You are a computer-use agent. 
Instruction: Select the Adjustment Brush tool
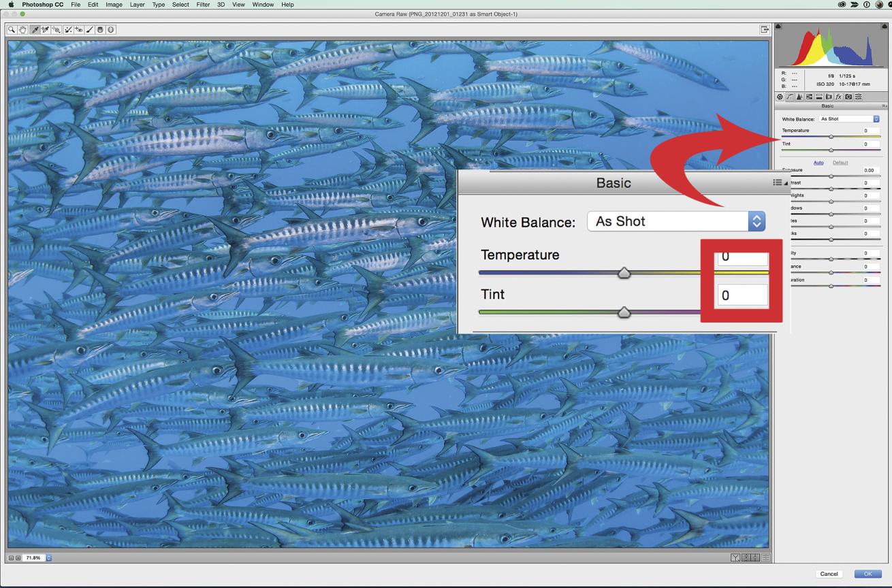click(x=89, y=30)
